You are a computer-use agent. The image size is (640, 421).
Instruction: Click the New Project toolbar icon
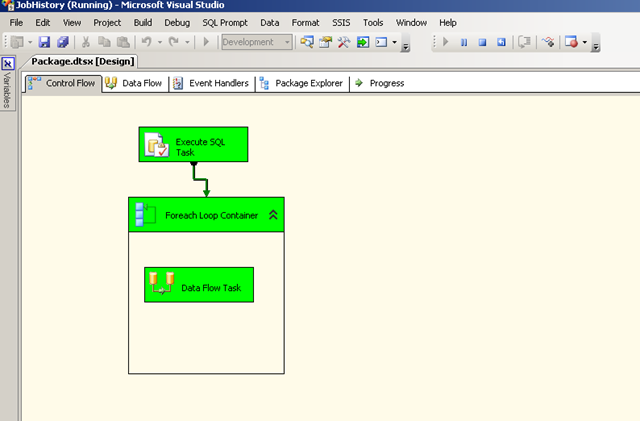17,42
